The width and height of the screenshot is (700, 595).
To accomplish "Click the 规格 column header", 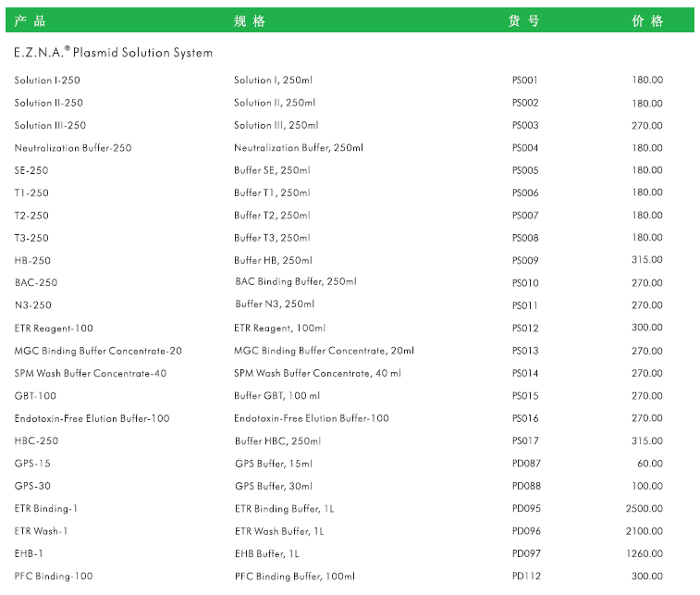I will coord(250,20).
